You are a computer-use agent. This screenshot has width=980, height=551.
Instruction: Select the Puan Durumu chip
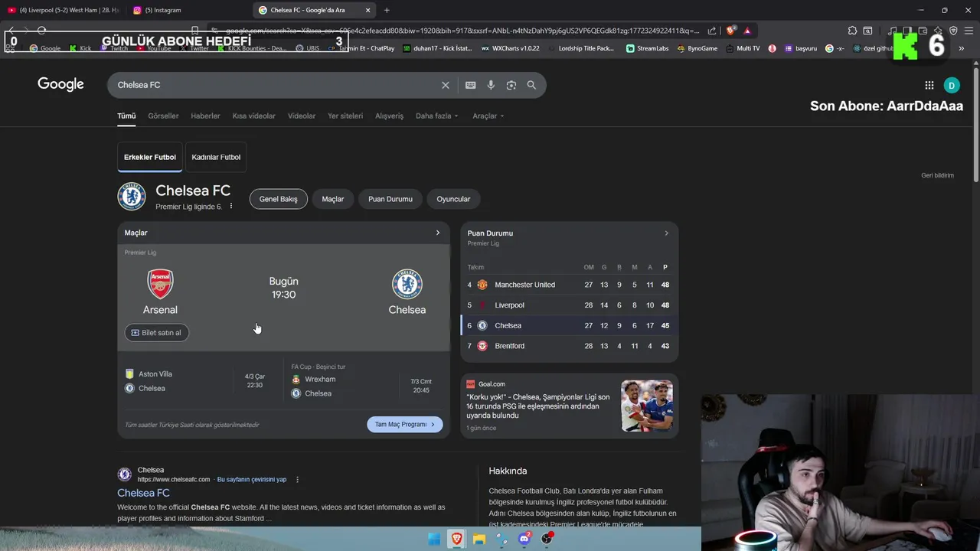[390, 199]
